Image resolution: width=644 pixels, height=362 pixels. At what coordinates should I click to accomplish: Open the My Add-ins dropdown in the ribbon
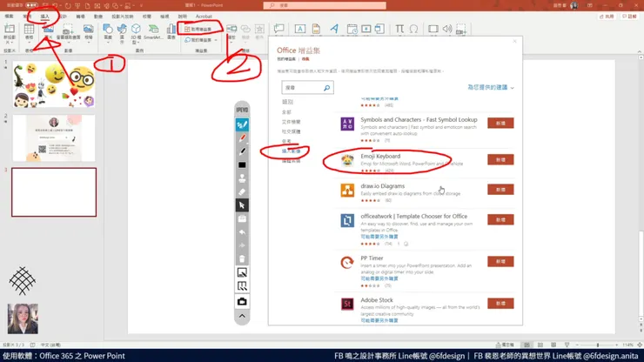201,40
